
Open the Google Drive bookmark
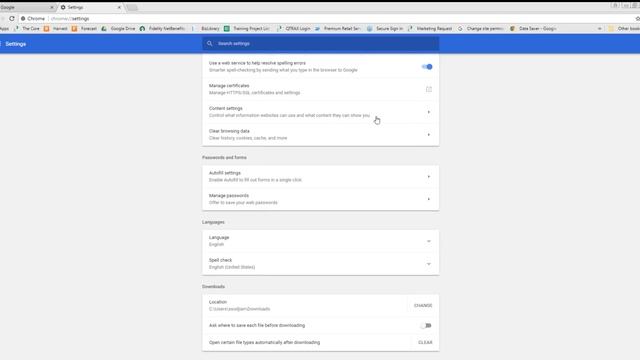point(118,29)
